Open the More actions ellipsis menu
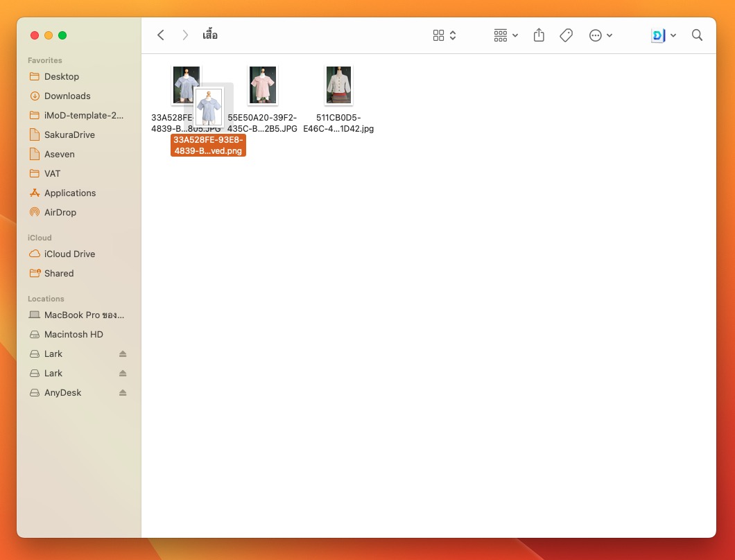Viewport: 735px width, 560px height. pyautogui.click(x=600, y=35)
